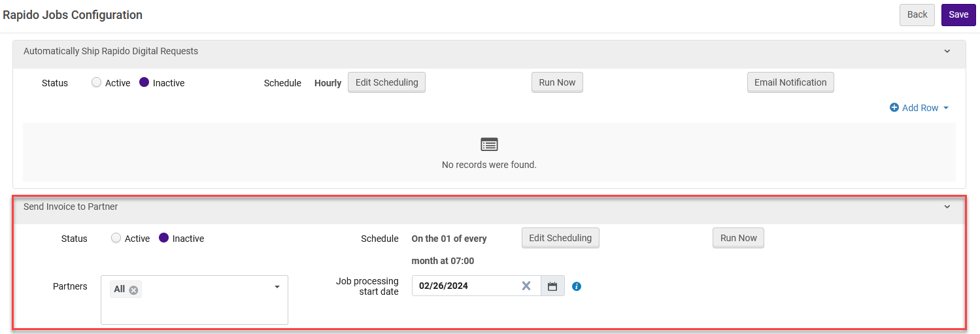This screenshot has height=334, width=980.
Task: Click the plus icon next to Add Row
Action: 894,108
